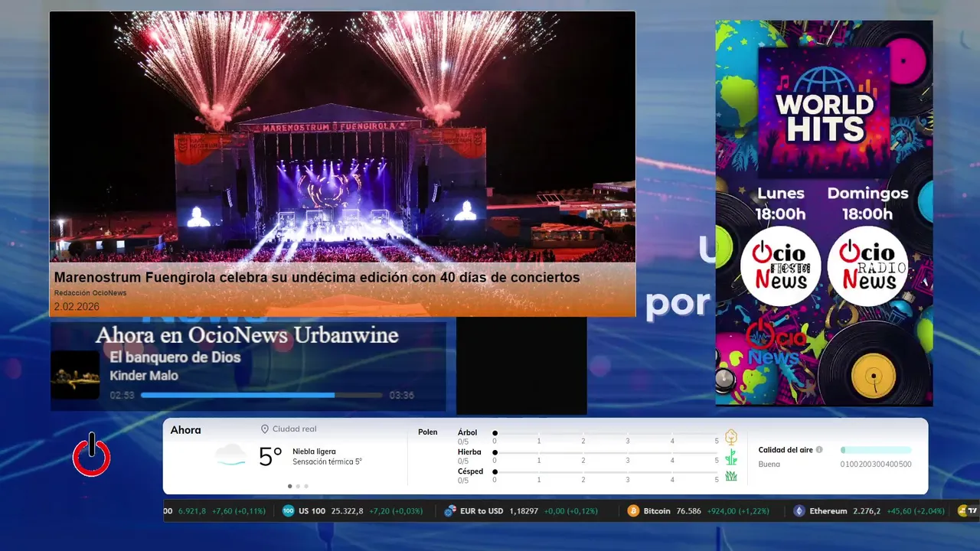The width and height of the screenshot is (980, 551).
Task: Click the US 100 index icon in ticker
Action: pyautogui.click(x=288, y=511)
